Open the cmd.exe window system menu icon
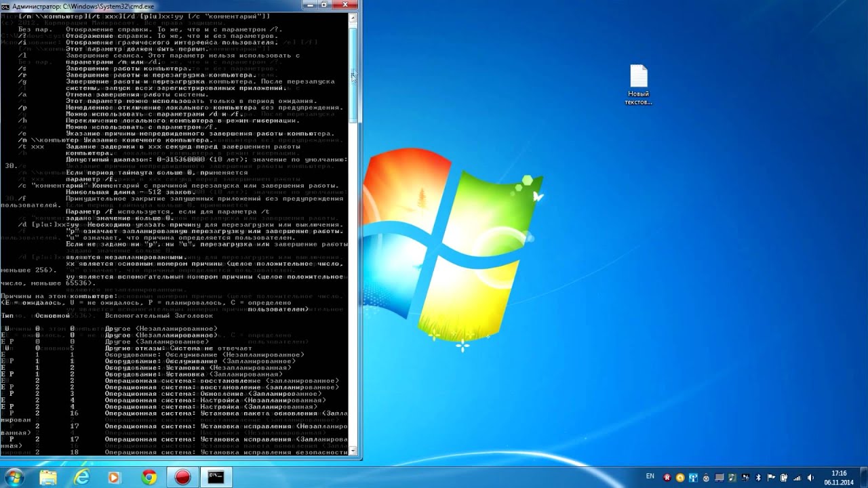The image size is (868, 488). coord(5,6)
